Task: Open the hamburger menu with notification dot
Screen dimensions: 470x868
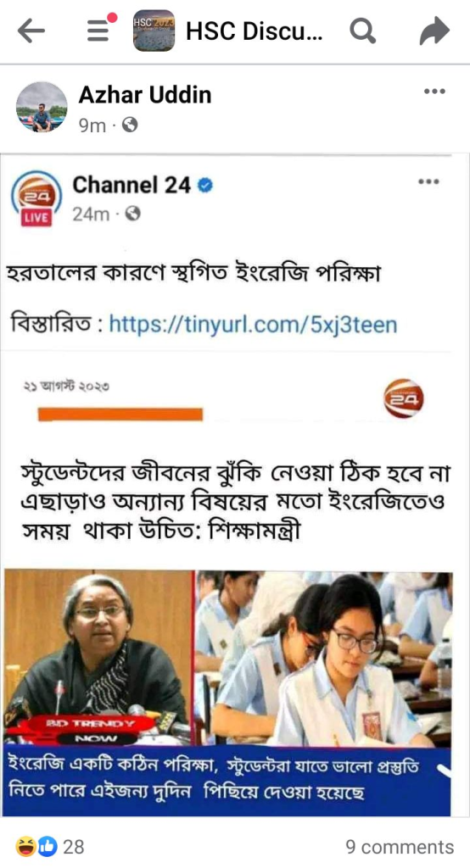Action: (102, 28)
